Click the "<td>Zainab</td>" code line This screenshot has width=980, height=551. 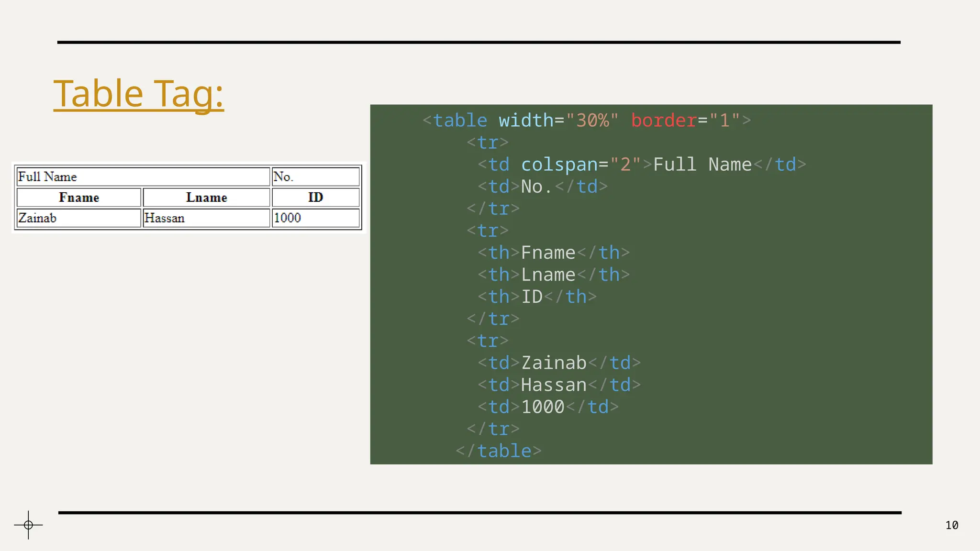tap(558, 363)
